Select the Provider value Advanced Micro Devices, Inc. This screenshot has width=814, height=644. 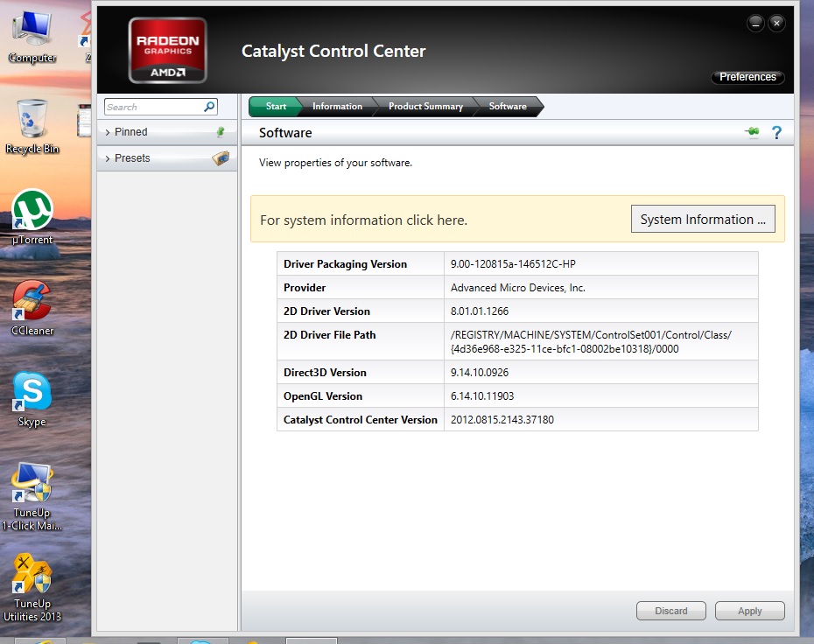pyautogui.click(x=517, y=288)
